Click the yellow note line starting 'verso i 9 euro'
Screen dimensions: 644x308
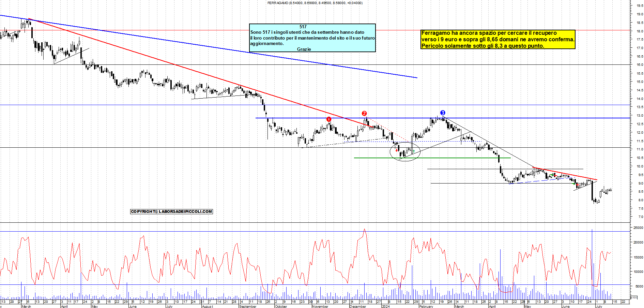tap(498, 40)
